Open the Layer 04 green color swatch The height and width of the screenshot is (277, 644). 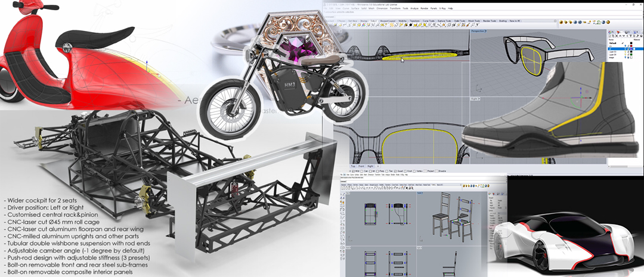(x=631, y=55)
